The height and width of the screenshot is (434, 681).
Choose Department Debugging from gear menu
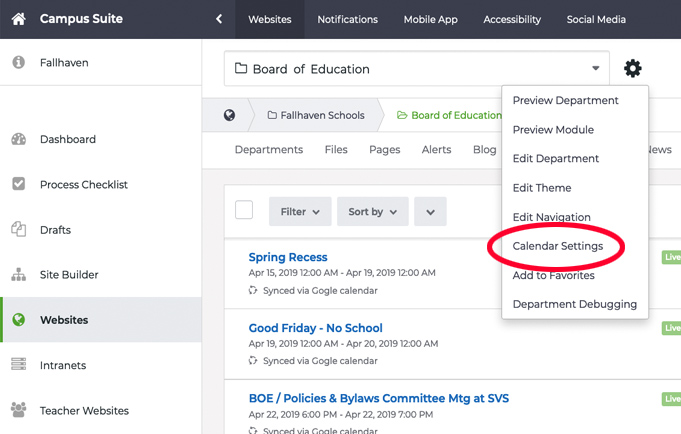575,304
